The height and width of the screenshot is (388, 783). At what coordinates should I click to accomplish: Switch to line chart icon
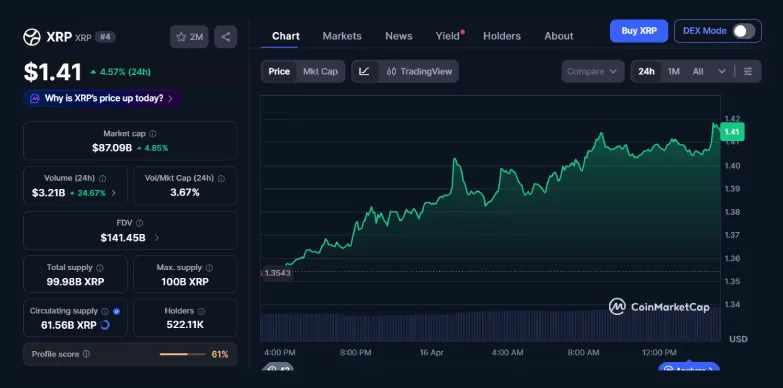(365, 71)
